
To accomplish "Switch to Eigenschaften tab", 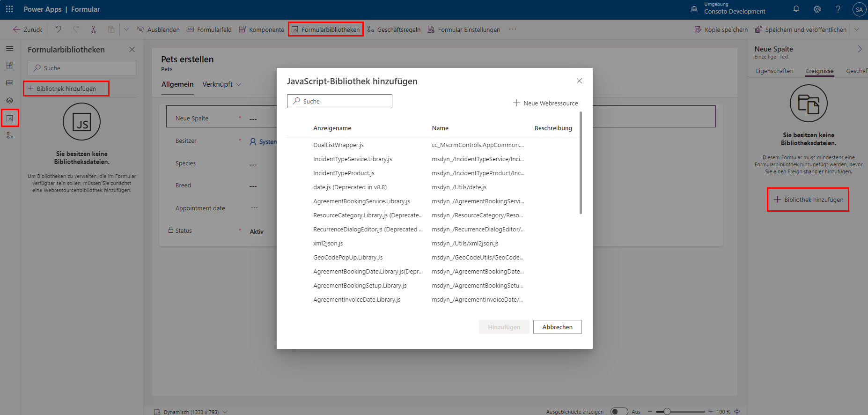I will pos(774,71).
